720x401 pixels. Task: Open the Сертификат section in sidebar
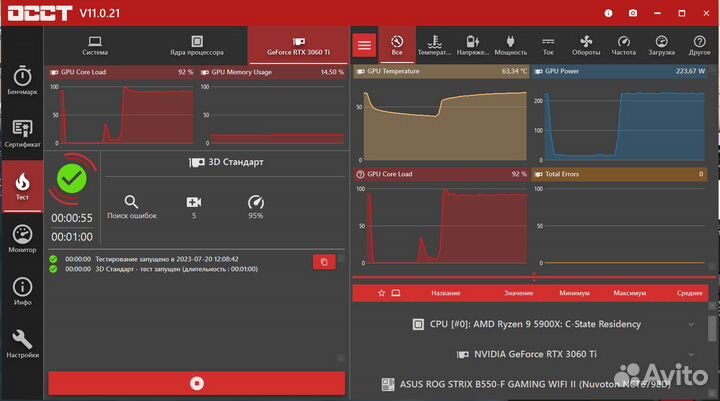point(22,134)
